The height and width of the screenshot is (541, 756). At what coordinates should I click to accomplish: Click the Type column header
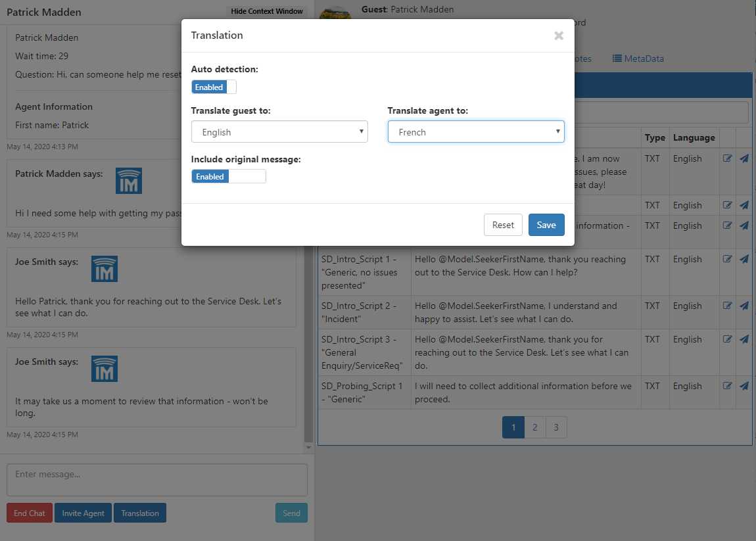655,137
